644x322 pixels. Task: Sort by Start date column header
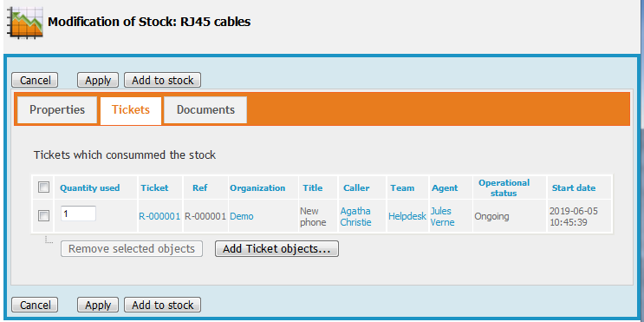[574, 188]
